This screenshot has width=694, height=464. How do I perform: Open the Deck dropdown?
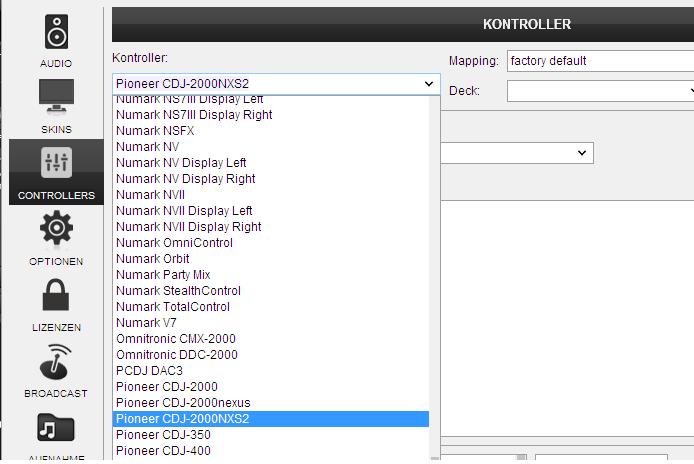(x=600, y=91)
